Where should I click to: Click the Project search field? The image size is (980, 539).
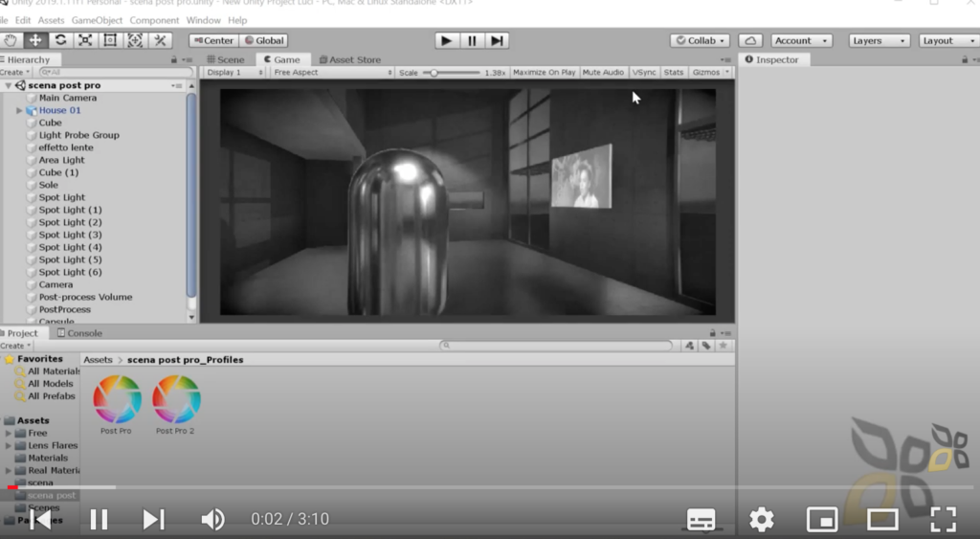(556, 346)
